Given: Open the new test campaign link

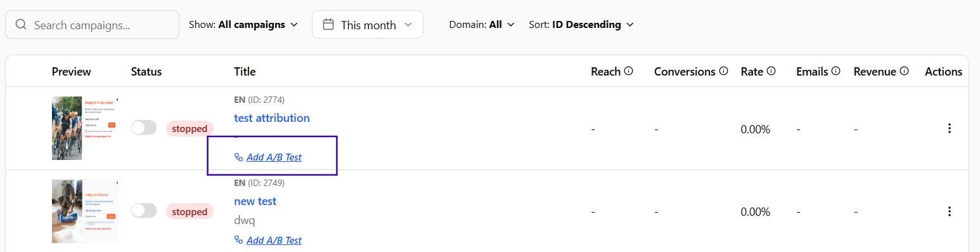Looking at the screenshot, I should click(255, 201).
